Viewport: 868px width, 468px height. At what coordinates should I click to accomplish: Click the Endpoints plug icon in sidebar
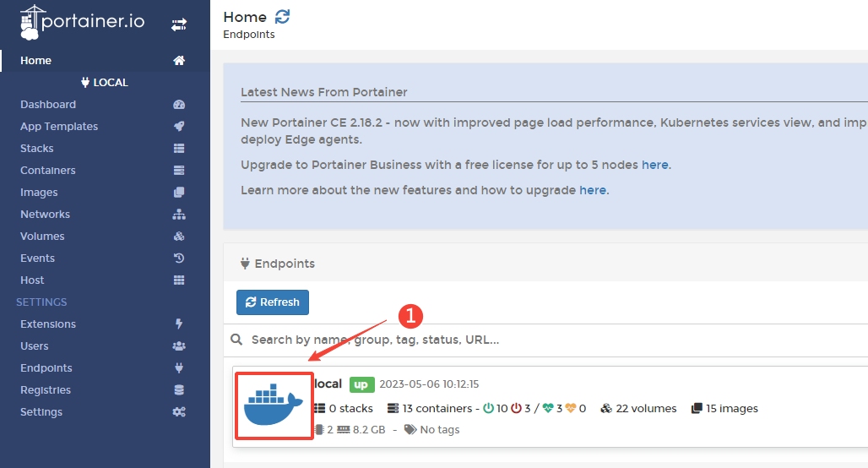[179, 367]
